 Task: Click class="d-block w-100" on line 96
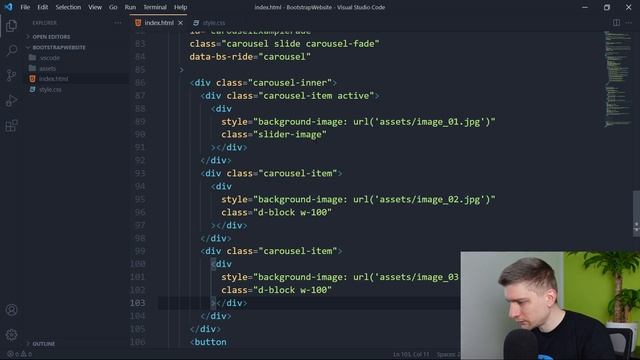(x=276, y=212)
